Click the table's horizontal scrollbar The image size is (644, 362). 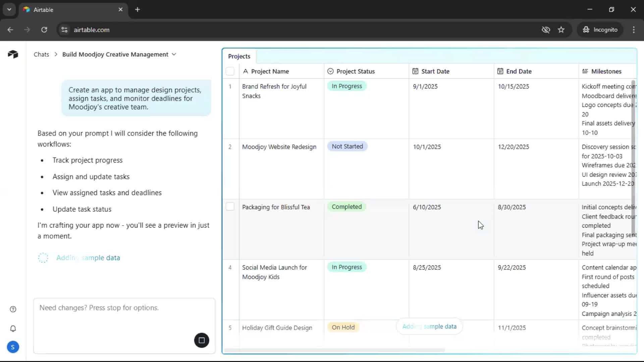[334, 350]
